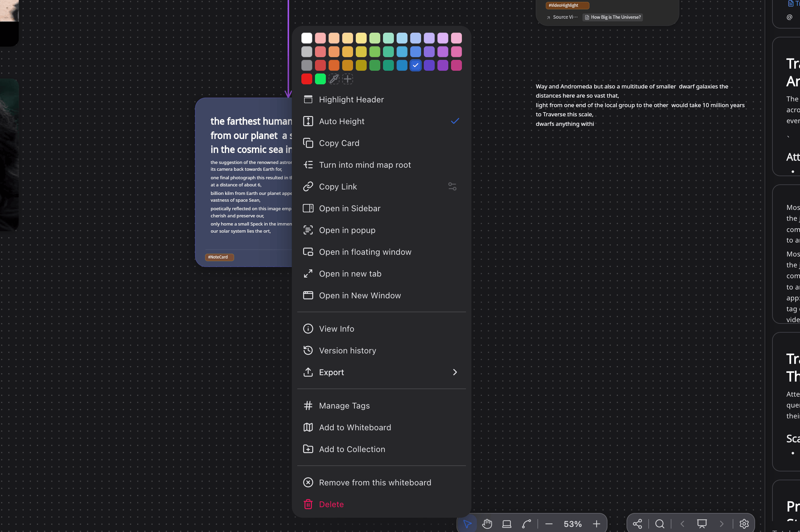
Task: Select Add to Whiteboard
Action: pyautogui.click(x=382, y=427)
